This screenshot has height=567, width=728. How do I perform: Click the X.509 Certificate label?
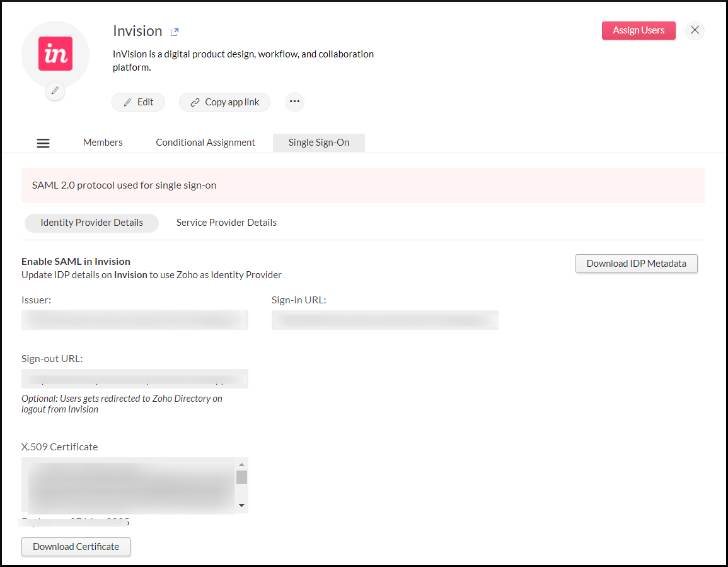(59, 447)
